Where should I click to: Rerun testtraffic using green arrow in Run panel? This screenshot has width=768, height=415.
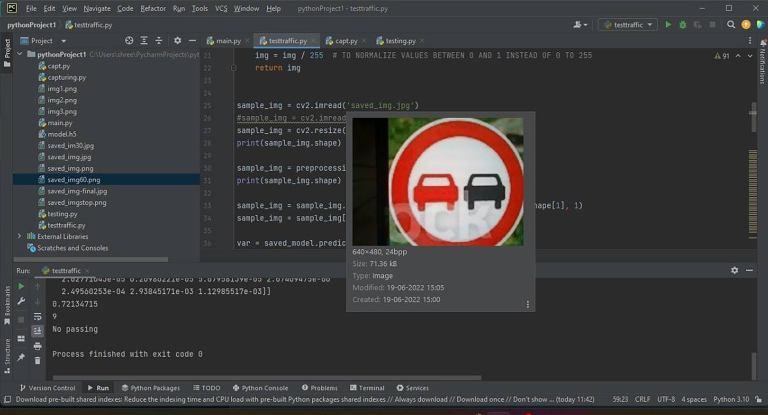[21, 286]
